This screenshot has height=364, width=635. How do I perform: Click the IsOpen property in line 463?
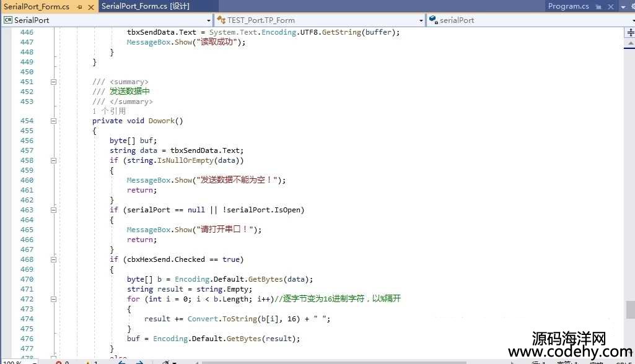tap(287, 210)
